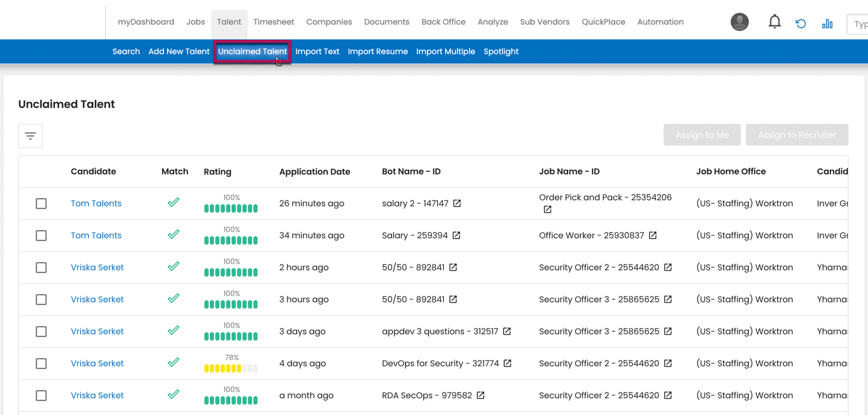
Task: Click the Rating column header
Action: point(218,172)
